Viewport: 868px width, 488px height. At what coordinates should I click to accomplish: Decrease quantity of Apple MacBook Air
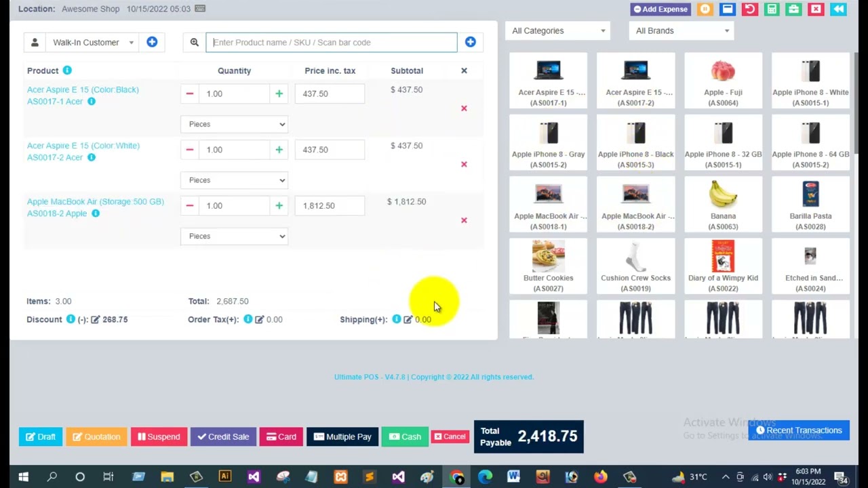(x=190, y=205)
